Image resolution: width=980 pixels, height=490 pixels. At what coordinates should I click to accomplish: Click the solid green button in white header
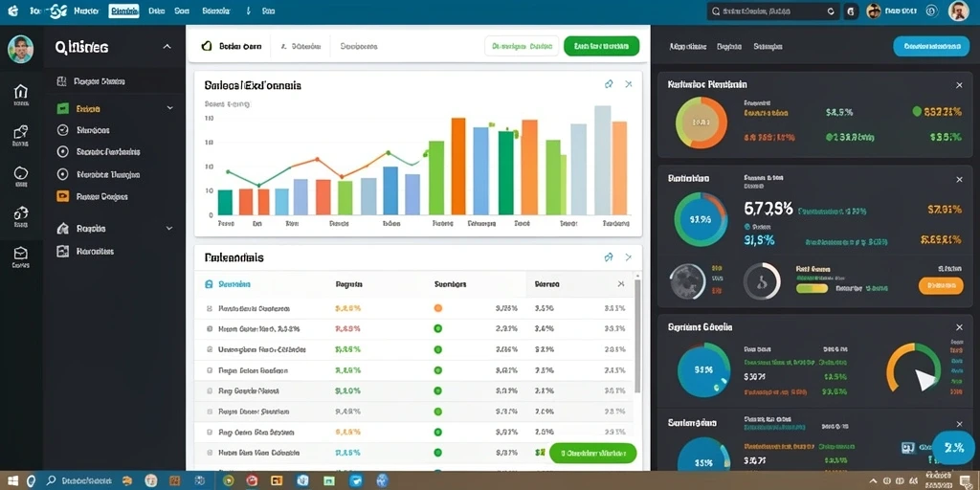[x=601, y=46]
